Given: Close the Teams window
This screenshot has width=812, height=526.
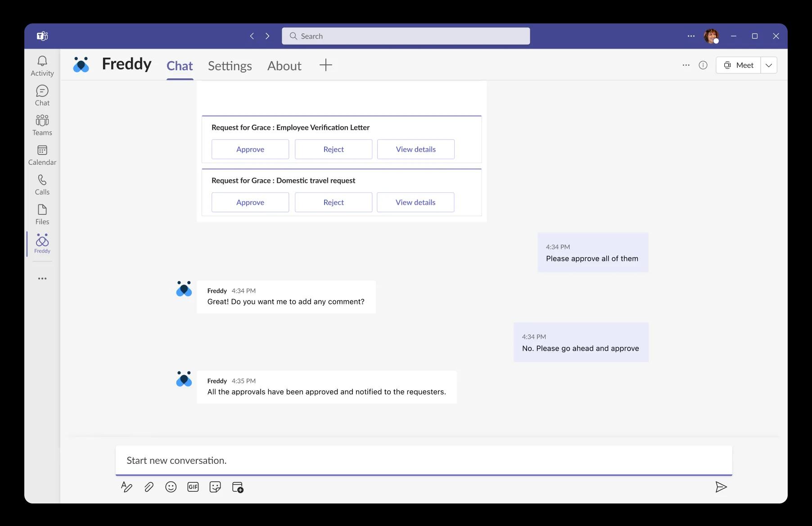Looking at the screenshot, I should click(x=776, y=36).
